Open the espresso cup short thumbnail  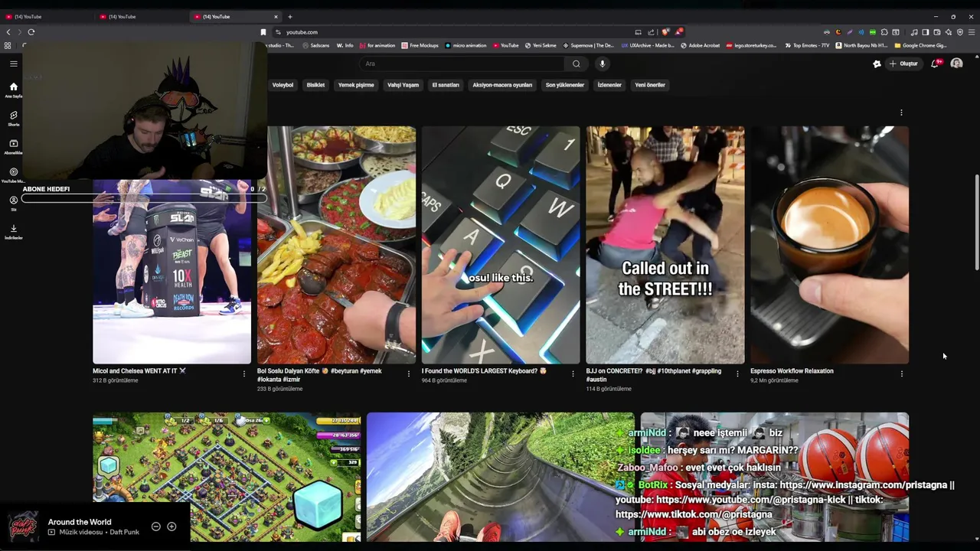click(829, 245)
